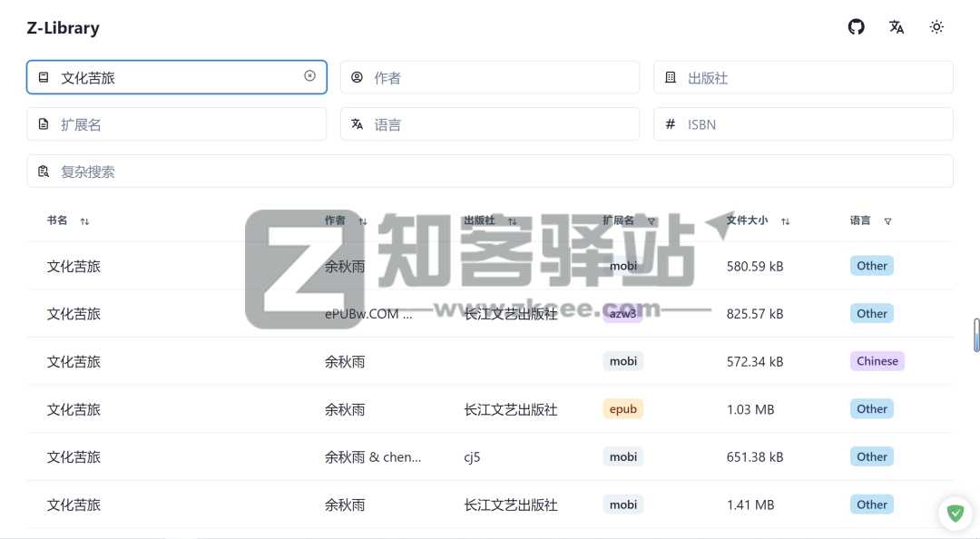Click the green shield icon at bottom right
Screen dimensions: 980x539
[955, 514]
